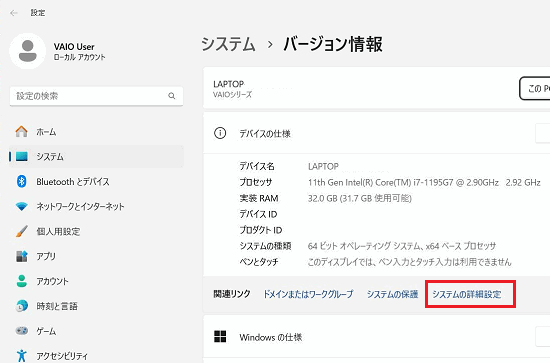The height and width of the screenshot is (363, 550).
Task: Click the ローカル アカウント text
Action: [79, 57]
